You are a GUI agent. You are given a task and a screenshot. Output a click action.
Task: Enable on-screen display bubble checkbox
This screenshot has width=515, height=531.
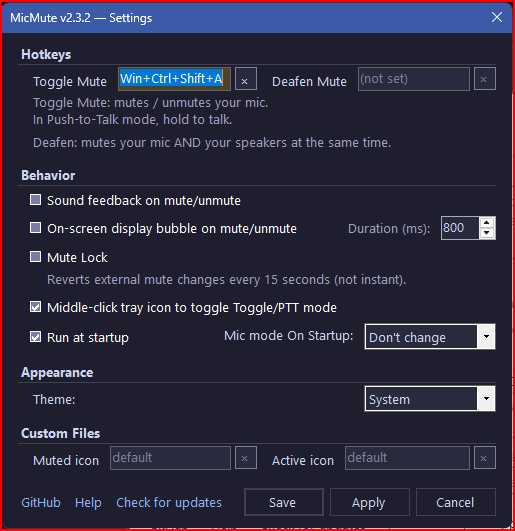click(36, 228)
